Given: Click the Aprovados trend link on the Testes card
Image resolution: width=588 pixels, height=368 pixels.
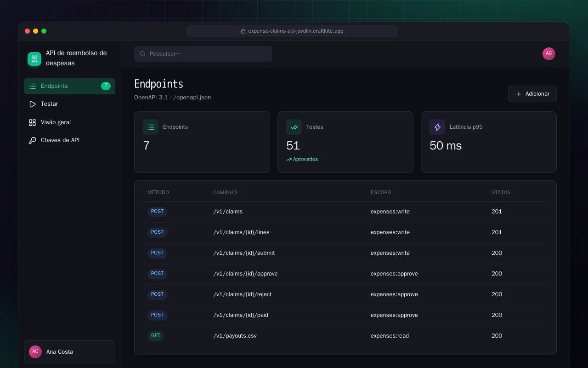Looking at the screenshot, I should (302, 160).
